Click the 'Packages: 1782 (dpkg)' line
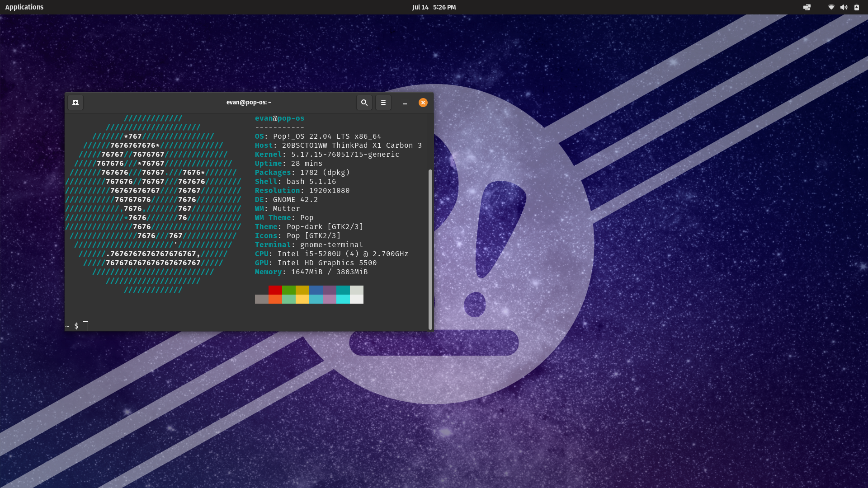Viewport: 868px width, 488px height. click(x=302, y=173)
